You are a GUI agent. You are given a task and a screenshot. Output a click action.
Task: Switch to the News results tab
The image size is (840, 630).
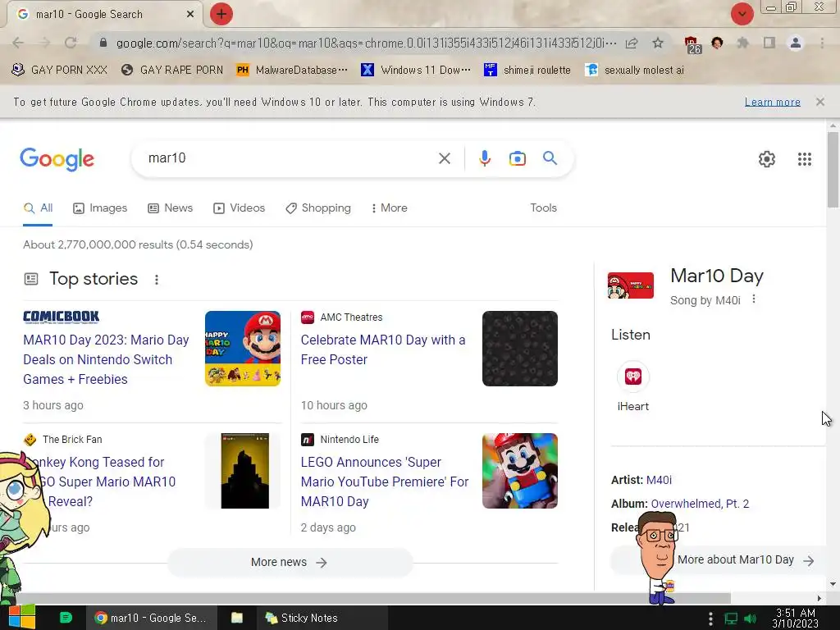click(x=171, y=208)
